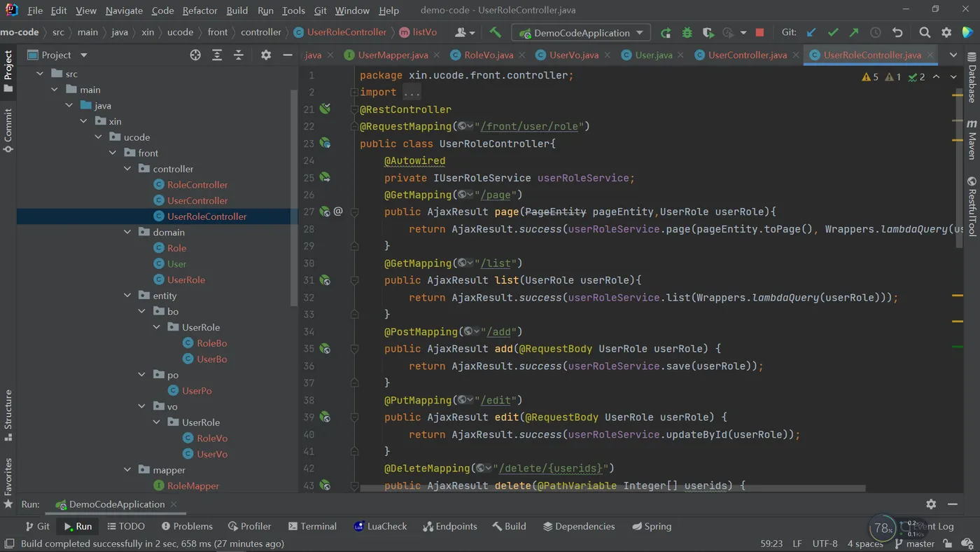980x552 pixels.
Task: Click the Select Opened File locate icon
Action: tap(195, 55)
